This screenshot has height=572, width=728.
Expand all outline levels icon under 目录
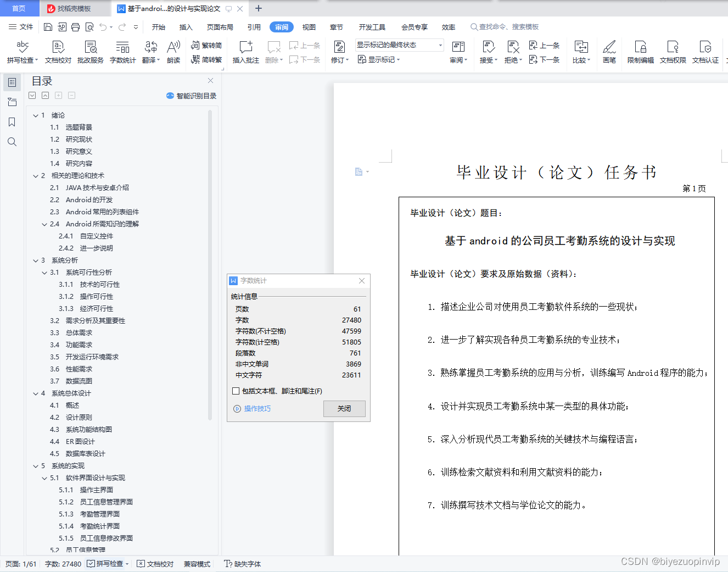32,96
